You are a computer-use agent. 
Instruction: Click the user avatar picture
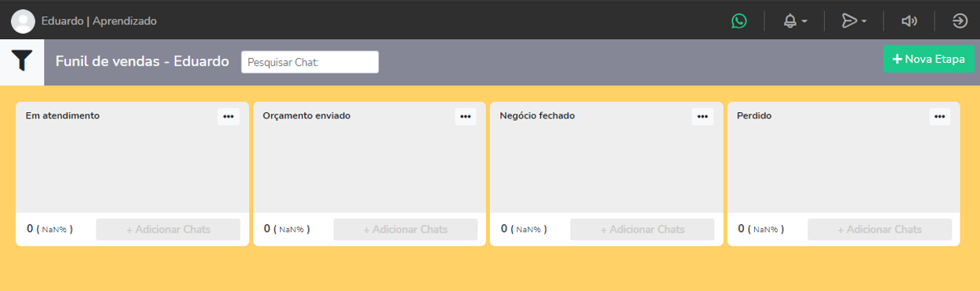(23, 21)
